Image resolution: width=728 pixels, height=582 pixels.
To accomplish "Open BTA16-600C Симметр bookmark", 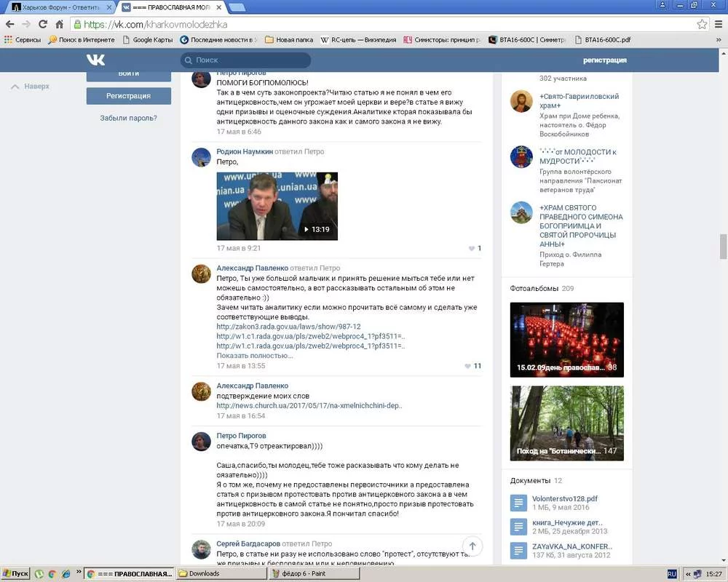I will [527, 40].
